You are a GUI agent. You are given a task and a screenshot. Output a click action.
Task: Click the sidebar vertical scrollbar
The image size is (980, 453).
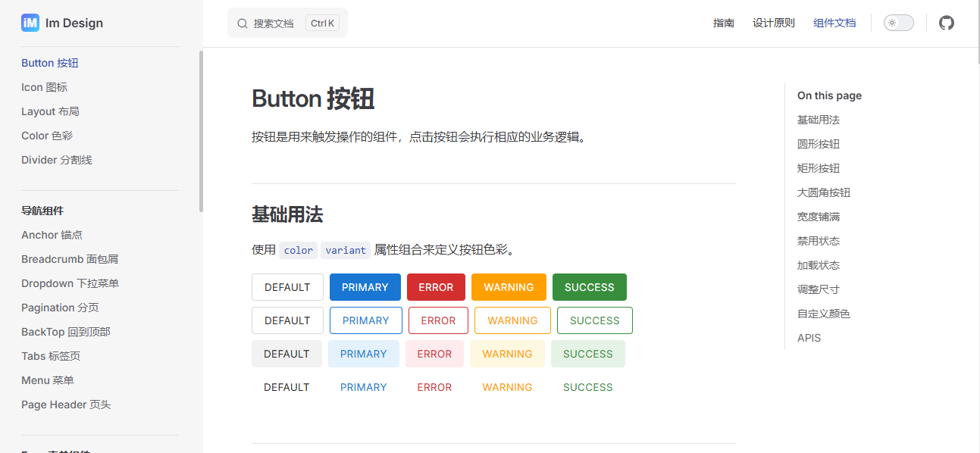(201, 131)
